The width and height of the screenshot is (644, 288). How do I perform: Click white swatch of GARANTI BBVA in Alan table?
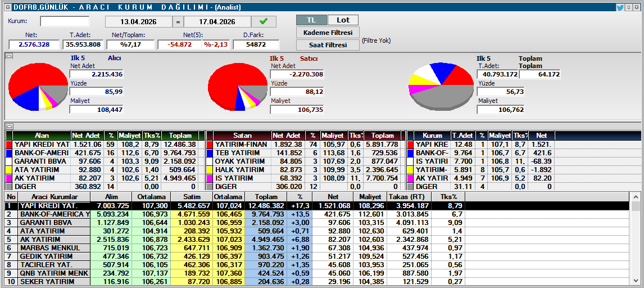pyautogui.click(x=9, y=161)
